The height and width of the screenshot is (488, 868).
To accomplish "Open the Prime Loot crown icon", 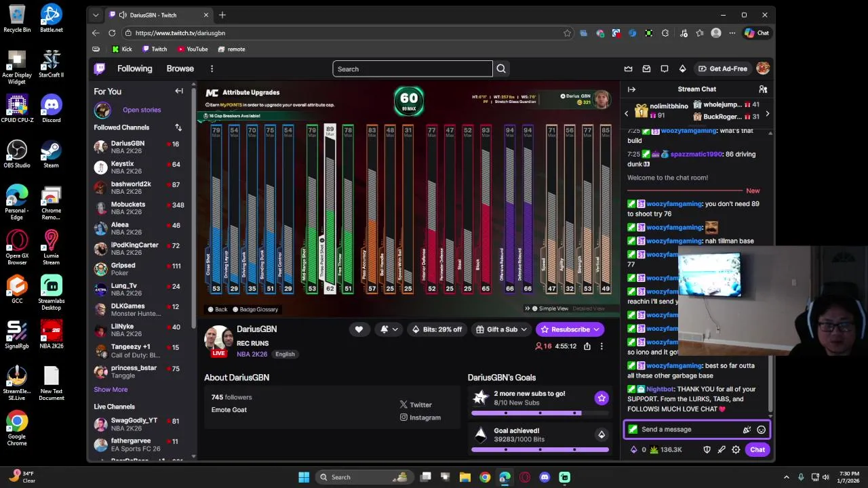I will pos(629,68).
